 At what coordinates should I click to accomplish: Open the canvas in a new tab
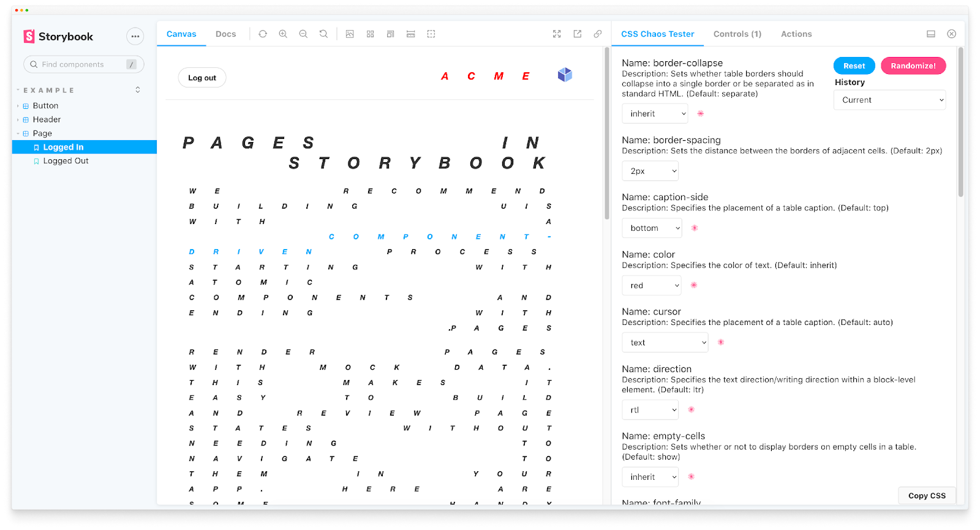(x=577, y=34)
